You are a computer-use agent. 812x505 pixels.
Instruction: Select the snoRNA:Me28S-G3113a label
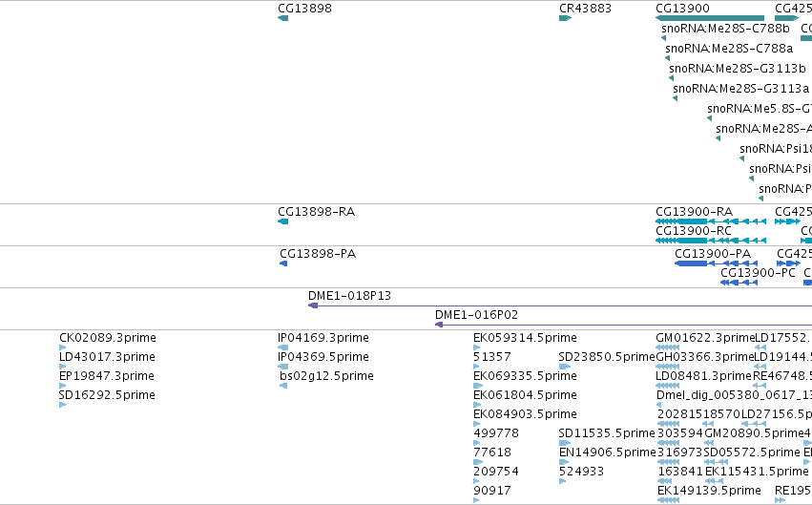741,89
